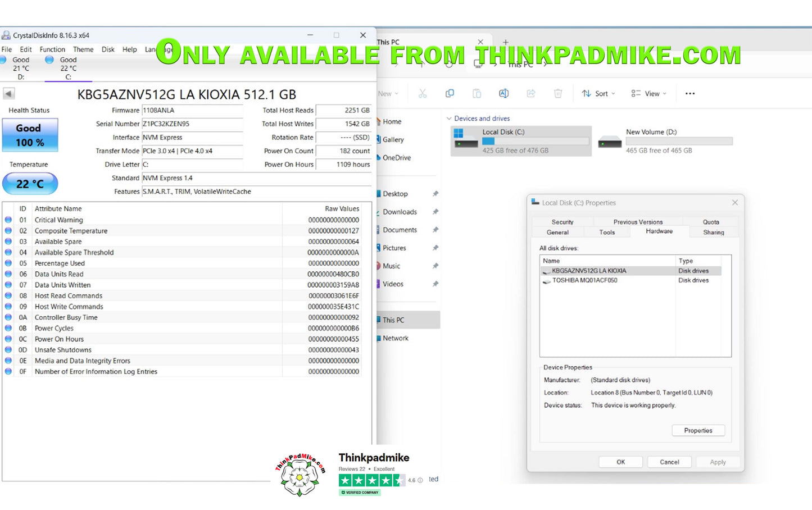The image size is (812, 510).
Task: Unpin Music using its pin icon
Action: tap(435, 266)
